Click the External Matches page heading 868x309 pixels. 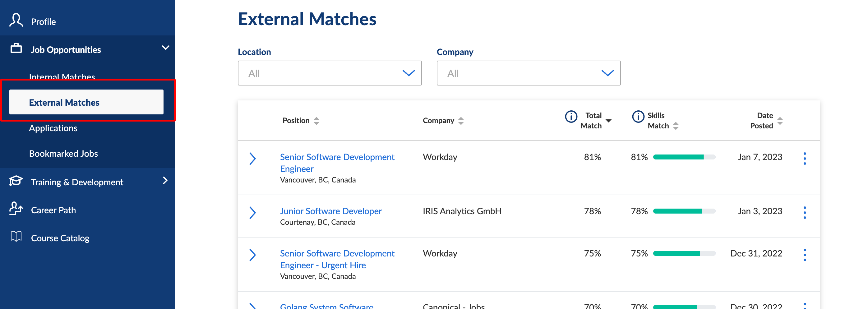pyautogui.click(x=307, y=19)
